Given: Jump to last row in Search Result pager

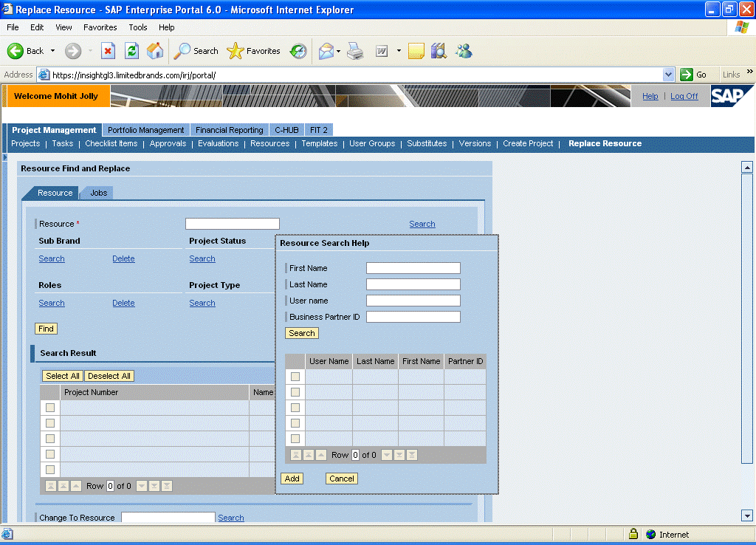Looking at the screenshot, I should (167, 486).
